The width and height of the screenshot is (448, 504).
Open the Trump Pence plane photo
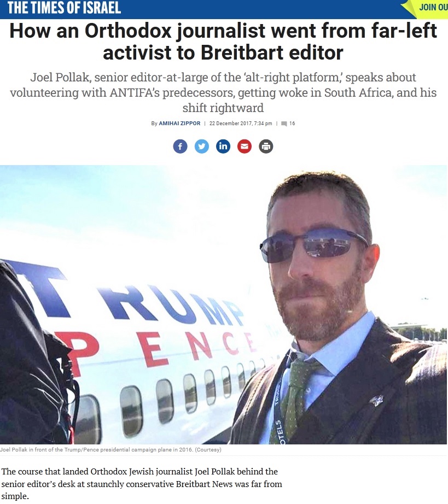pos(223,304)
